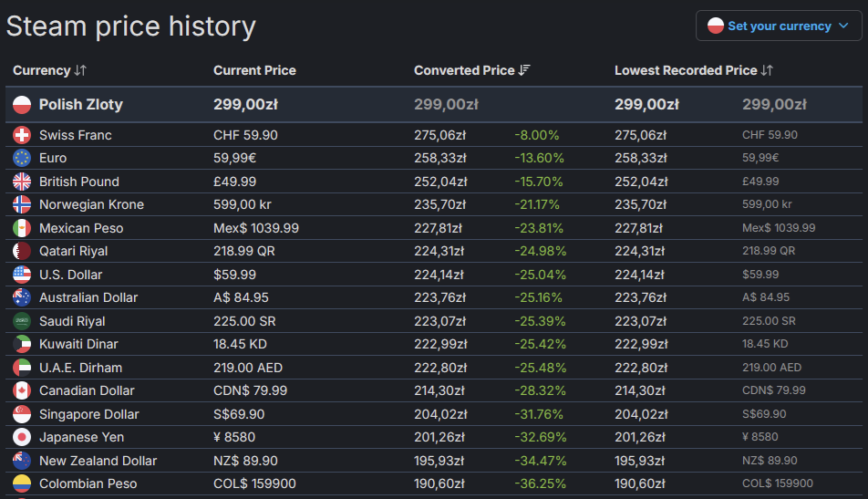
Task: Click the Qatari Riyal flag icon
Action: [22, 252]
